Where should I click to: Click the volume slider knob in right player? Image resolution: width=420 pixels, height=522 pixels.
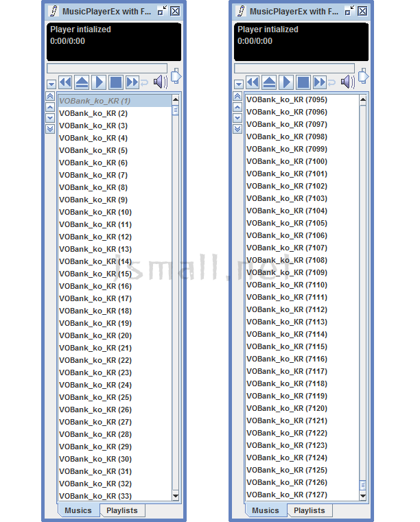(x=363, y=76)
